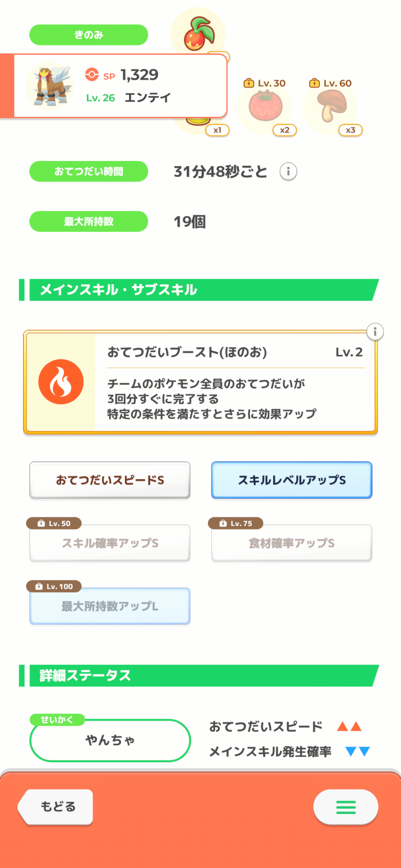Tap the Lv. 60 locked mushroom ingredient
The image size is (401, 868).
pyautogui.click(x=331, y=106)
